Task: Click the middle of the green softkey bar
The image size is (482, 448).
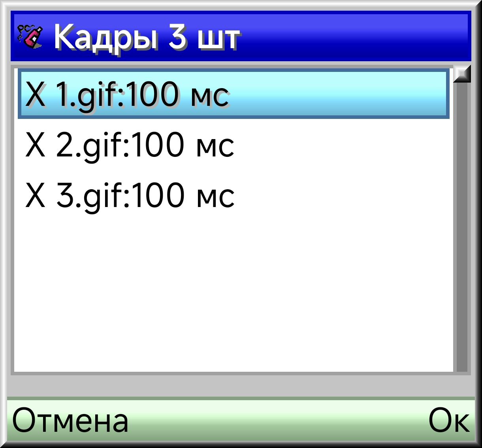Action: click(241, 420)
